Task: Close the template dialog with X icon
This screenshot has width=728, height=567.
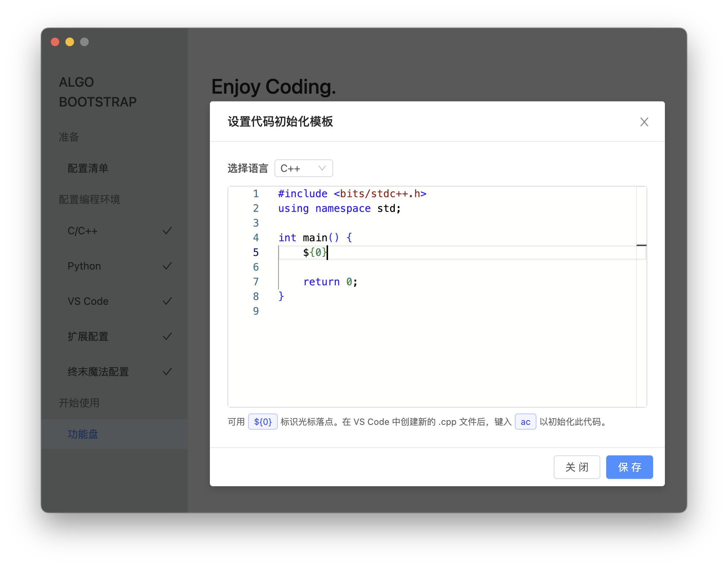Action: (x=644, y=122)
